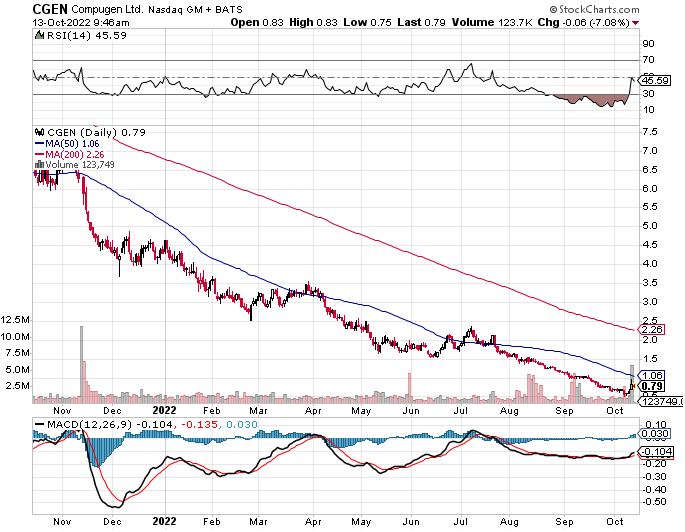This screenshot has width=685, height=532.
Task: Click the Compugen Ltd. company name
Action: click(x=107, y=9)
